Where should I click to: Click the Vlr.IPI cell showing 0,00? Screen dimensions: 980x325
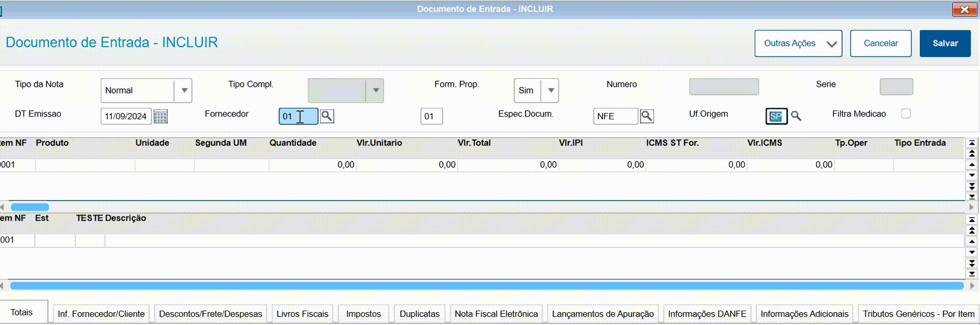pyautogui.click(x=602, y=165)
